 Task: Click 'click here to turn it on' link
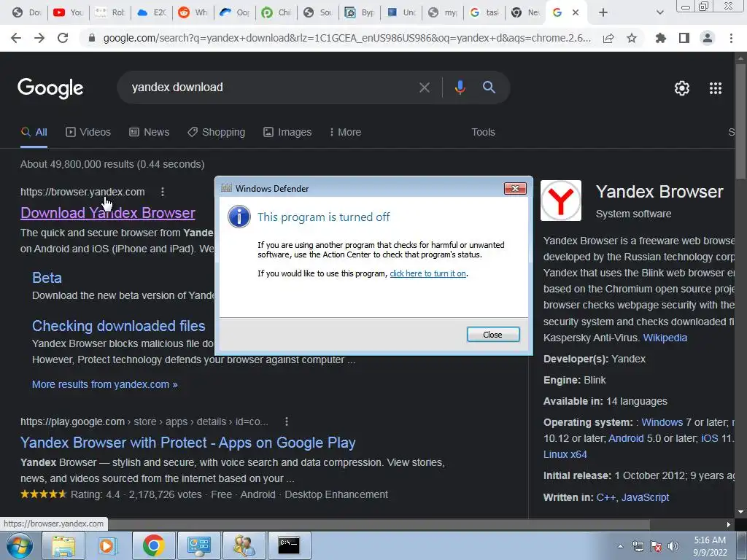click(427, 273)
